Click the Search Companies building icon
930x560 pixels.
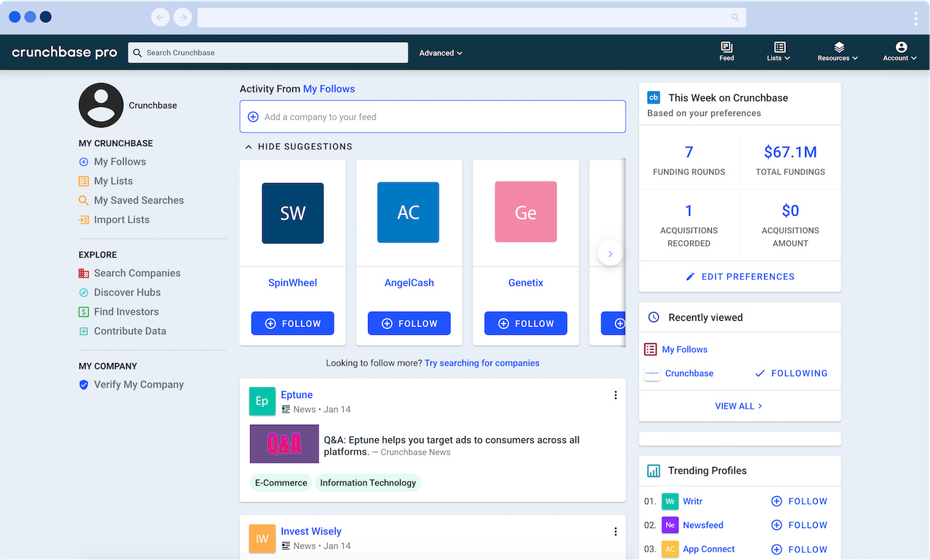[x=84, y=273]
